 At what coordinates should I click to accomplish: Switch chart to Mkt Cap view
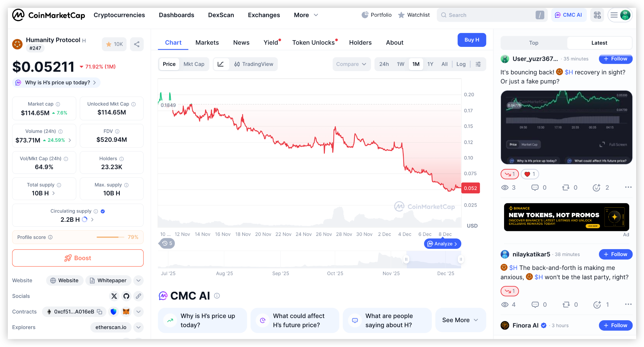(x=194, y=64)
